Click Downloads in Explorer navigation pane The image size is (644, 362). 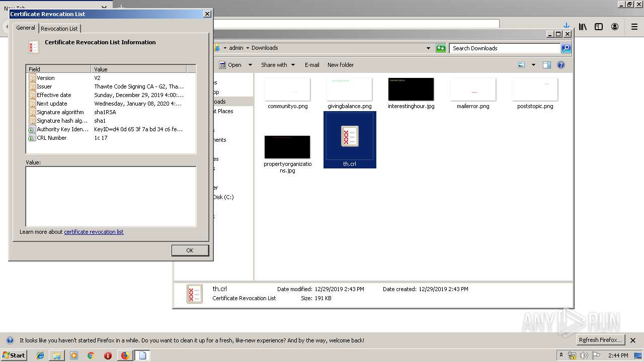(219, 102)
